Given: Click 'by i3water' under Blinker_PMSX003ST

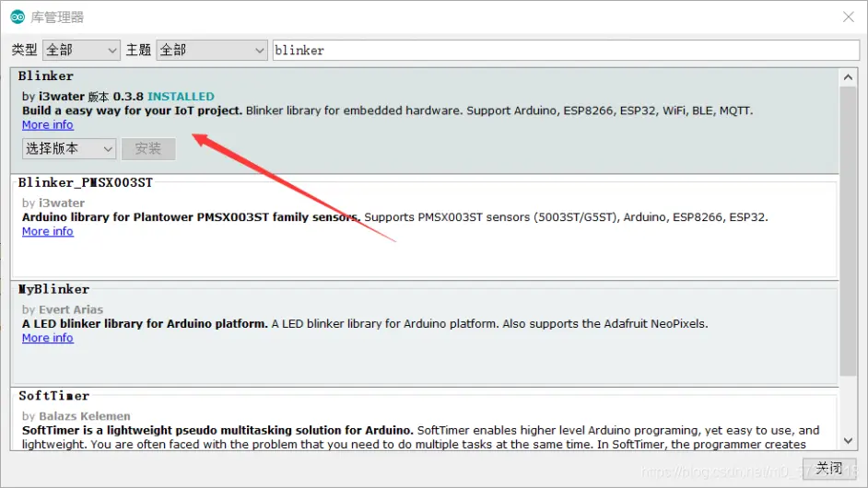Looking at the screenshot, I should pyautogui.click(x=53, y=203).
